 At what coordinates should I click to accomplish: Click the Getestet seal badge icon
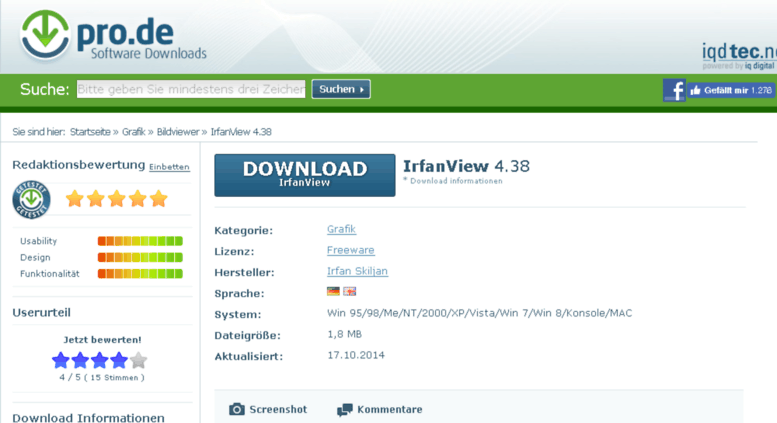[x=31, y=200]
